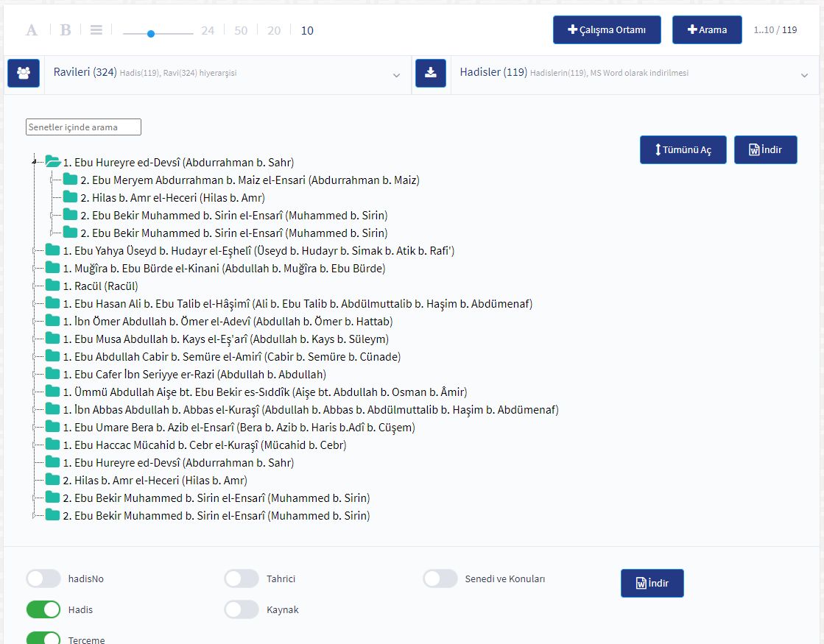Image resolution: width=824 pixels, height=644 pixels.
Task: Expand Ebu Umare Bera b. Azib node
Action: pyautogui.click(x=34, y=427)
